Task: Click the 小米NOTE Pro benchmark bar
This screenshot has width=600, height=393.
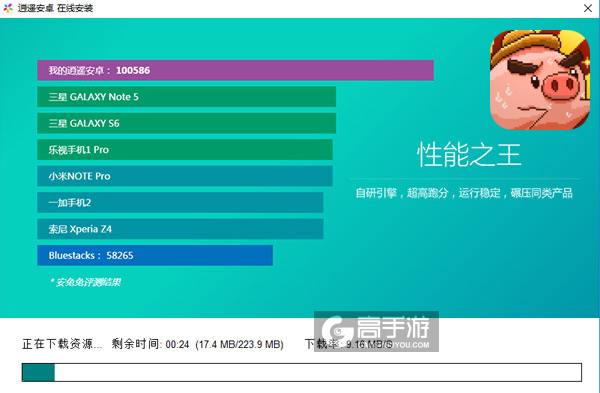Action: coord(185,176)
